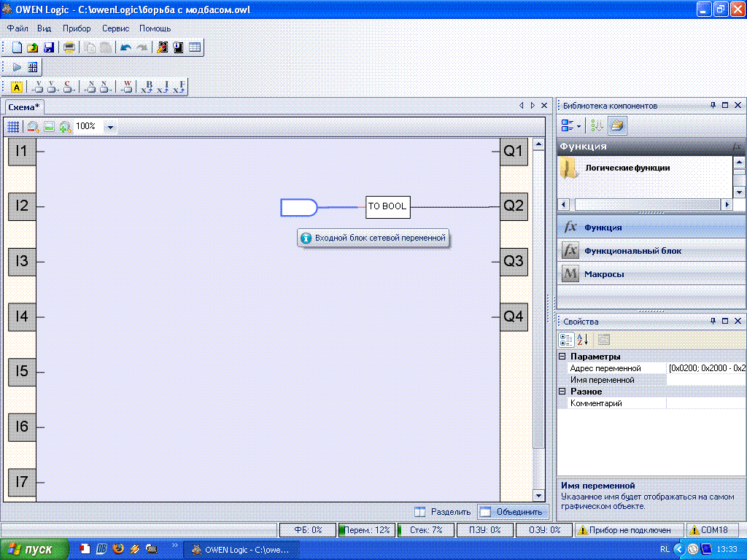The image size is (747, 560).
Task: Open the Сервис menu
Action: tap(115, 28)
